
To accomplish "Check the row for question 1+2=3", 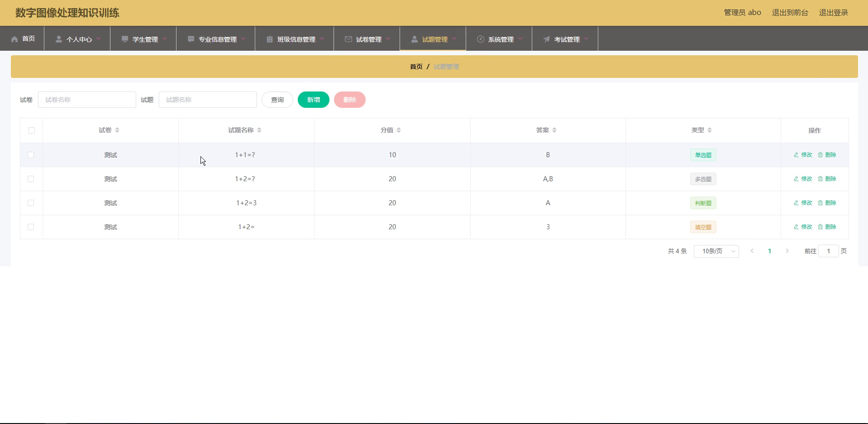I will (31, 203).
